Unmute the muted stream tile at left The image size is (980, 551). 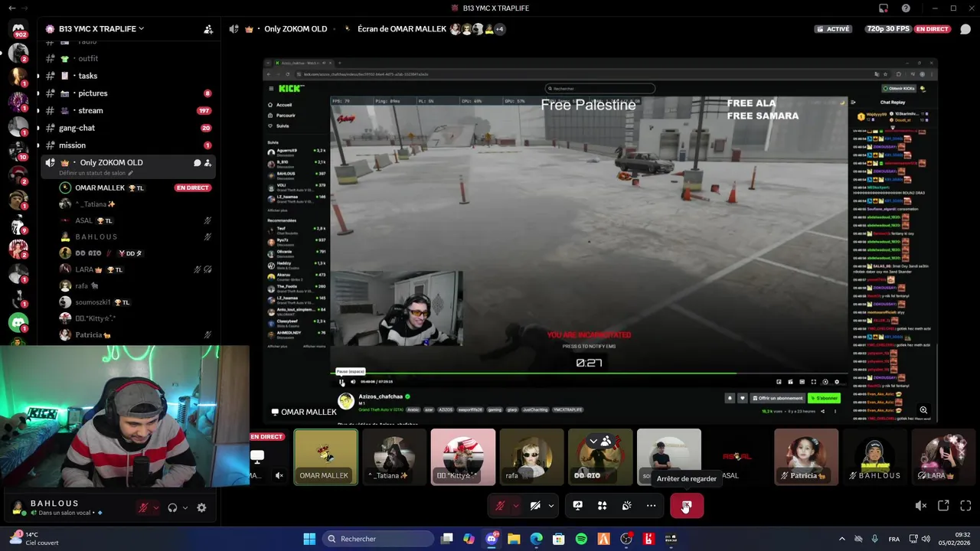tap(279, 475)
